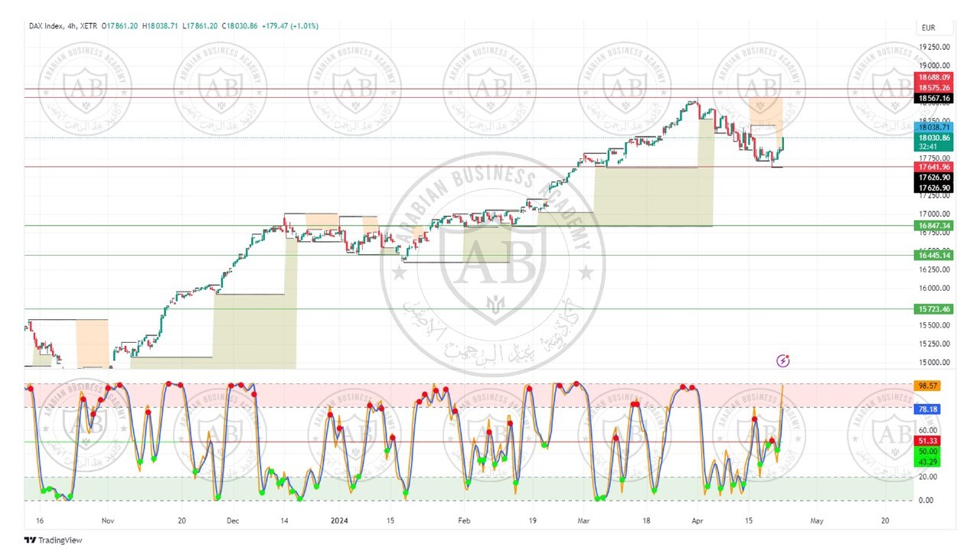Viewport: 980px width, 551px height.
Task: Click the 16000.00 price axis tick
Action: tap(934, 289)
